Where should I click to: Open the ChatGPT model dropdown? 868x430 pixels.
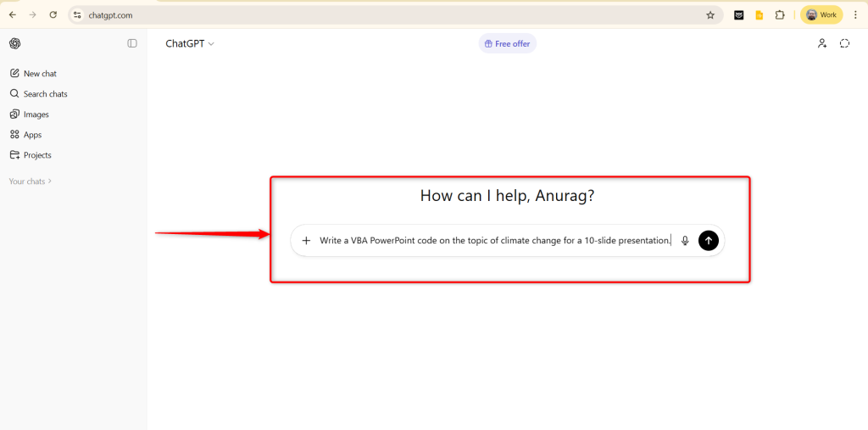tap(189, 44)
